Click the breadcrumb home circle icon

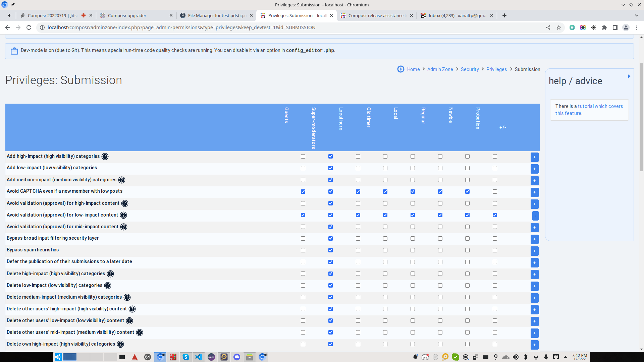click(401, 69)
